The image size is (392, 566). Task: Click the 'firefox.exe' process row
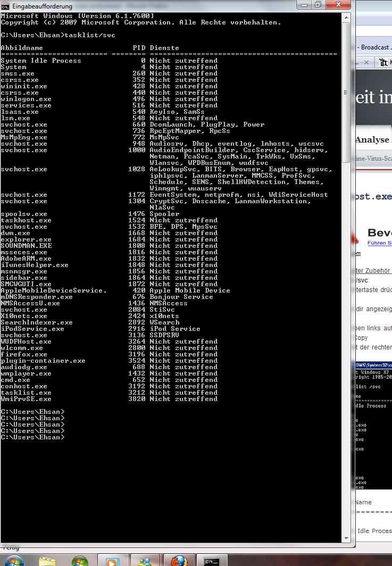[x=109, y=354]
